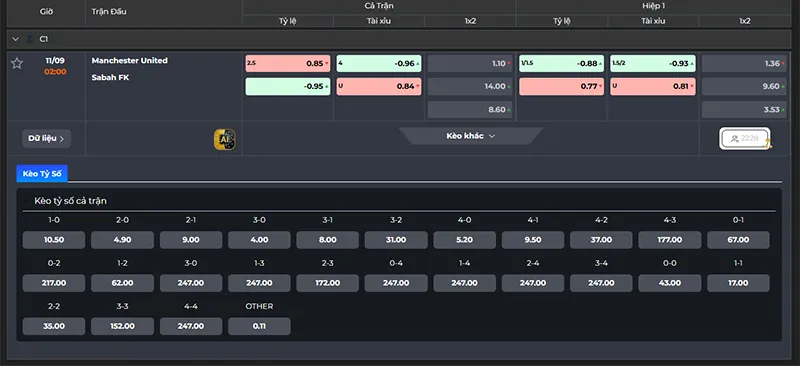Choose first-half draw odds 3.53
The image size is (800, 366).
pos(744,109)
